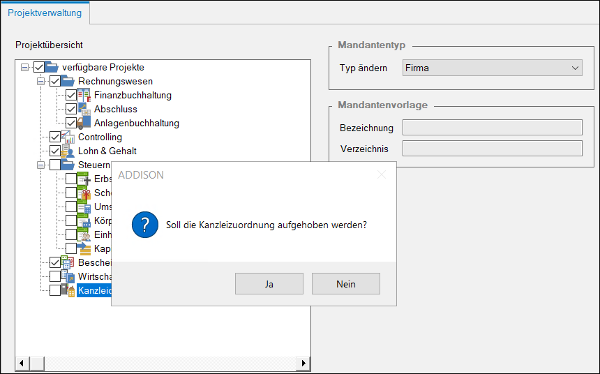Select the Finanzbuchhaltung tree label
The height and width of the screenshot is (374, 600).
pyautogui.click(x=133, y=95)
